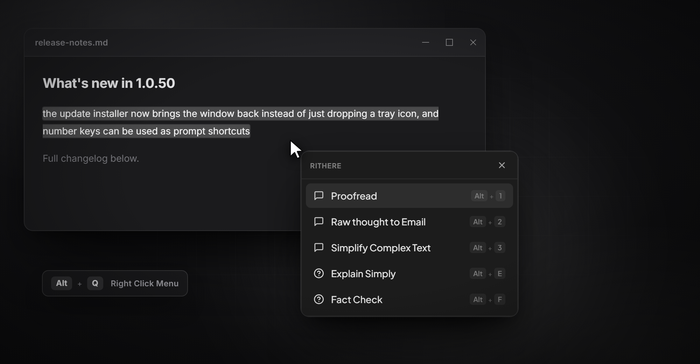Screen dimensions: 700x364
Task: Click the release-notes.md window title
Action: click(71, 43)
